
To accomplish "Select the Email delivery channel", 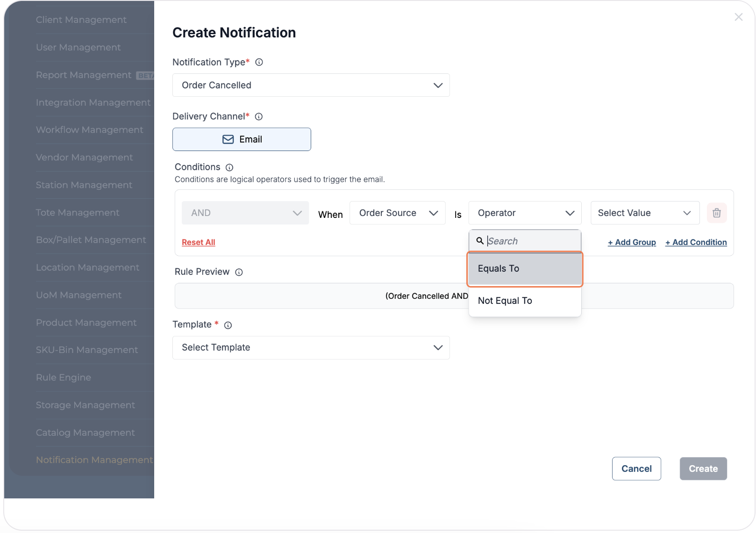I will (x=242, y=139).
